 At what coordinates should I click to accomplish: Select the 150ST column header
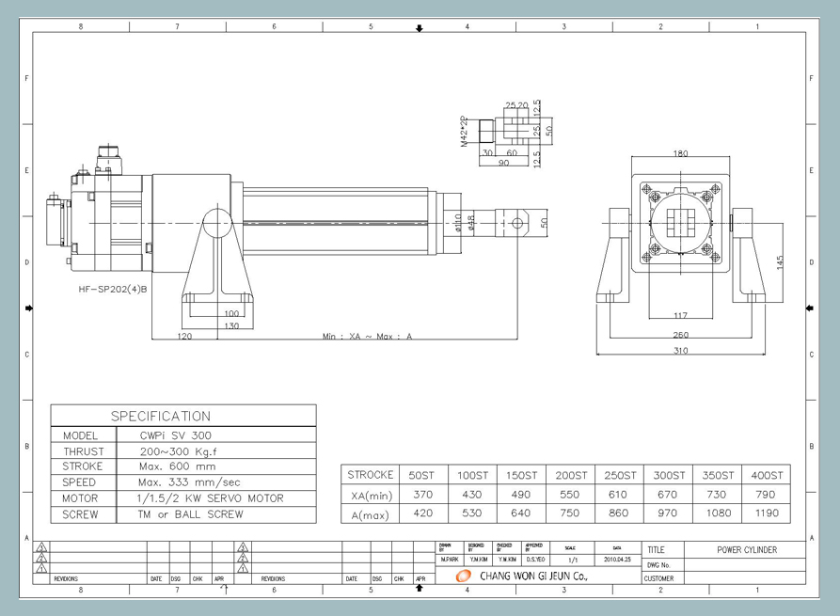(522, 475)
